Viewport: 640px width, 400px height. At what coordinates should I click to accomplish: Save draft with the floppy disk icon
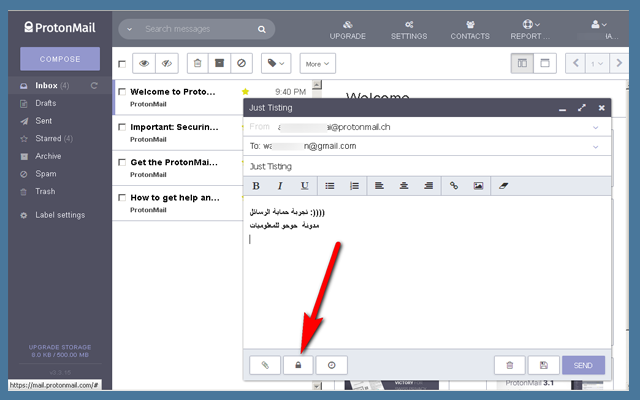(542, 365)
